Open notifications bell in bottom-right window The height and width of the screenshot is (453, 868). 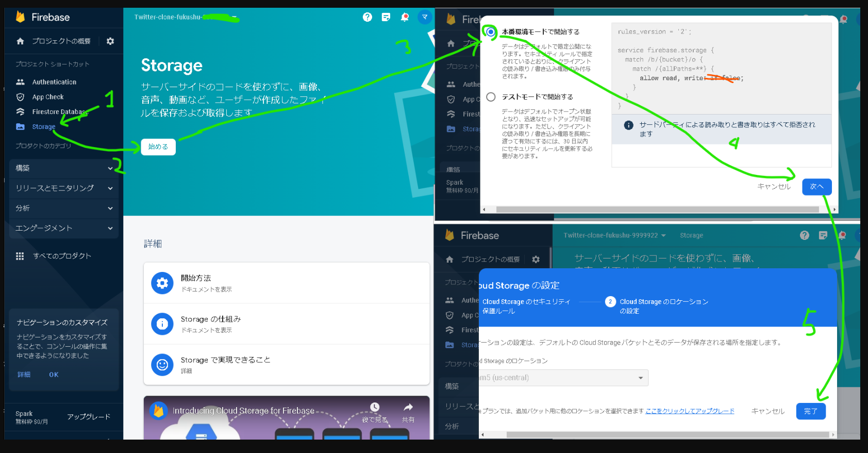pyautogui.click(x=842, y=235)
